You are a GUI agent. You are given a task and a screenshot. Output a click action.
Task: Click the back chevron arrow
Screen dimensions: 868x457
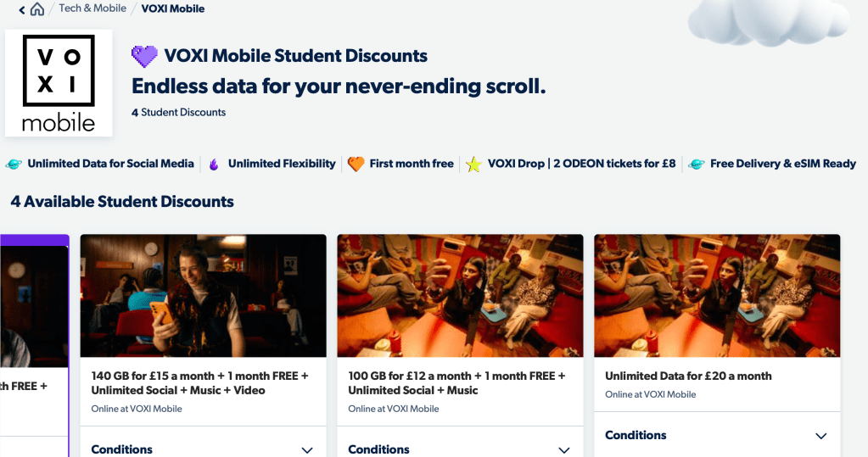click(x=22, y=10)
